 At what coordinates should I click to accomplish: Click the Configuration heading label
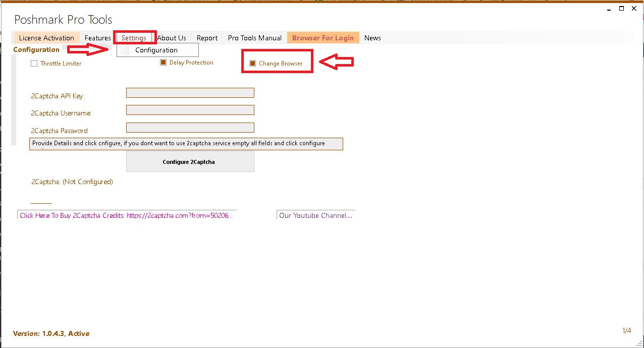pyautogui.click(x=36, y=49)
